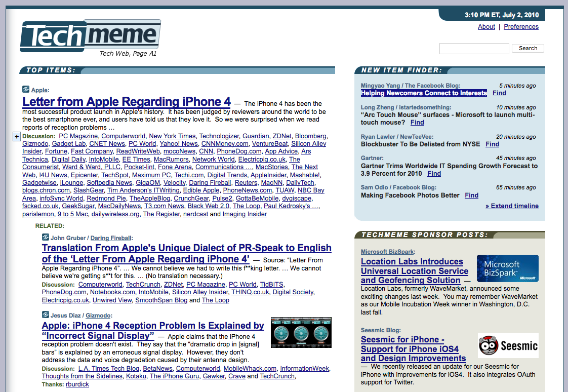The width and height of the screenshot is (568, 392).
Task: Open AppleInsider discussion link
Action: (268, 175)
